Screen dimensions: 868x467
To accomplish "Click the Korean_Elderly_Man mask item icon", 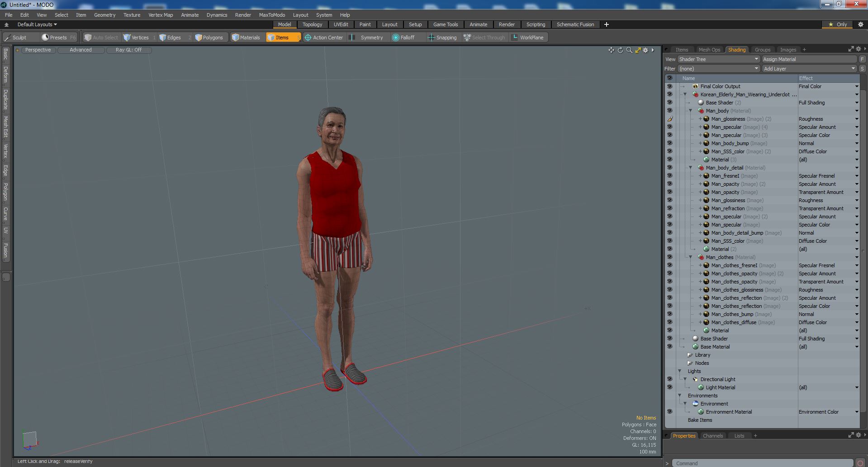I will (695, 94).
